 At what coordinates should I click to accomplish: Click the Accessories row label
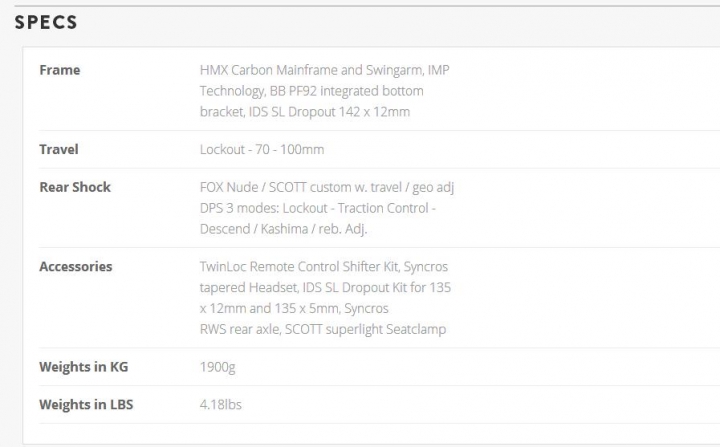(x=76, y=266)
